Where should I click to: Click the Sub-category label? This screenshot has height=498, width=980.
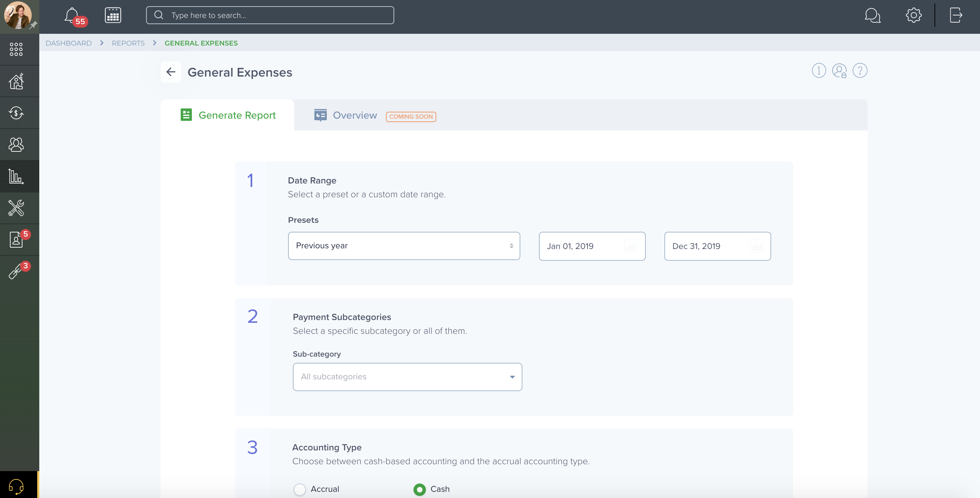click(317, 354)
